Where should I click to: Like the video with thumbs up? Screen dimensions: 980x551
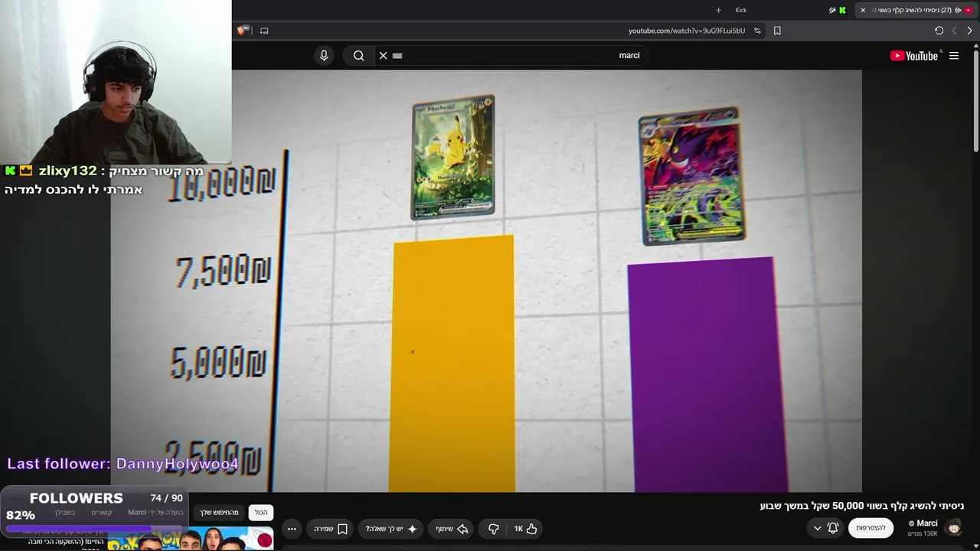tap(525, 529)
